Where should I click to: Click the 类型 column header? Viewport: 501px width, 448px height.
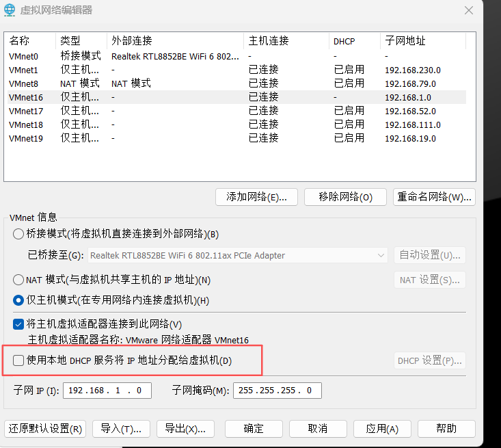81,41
